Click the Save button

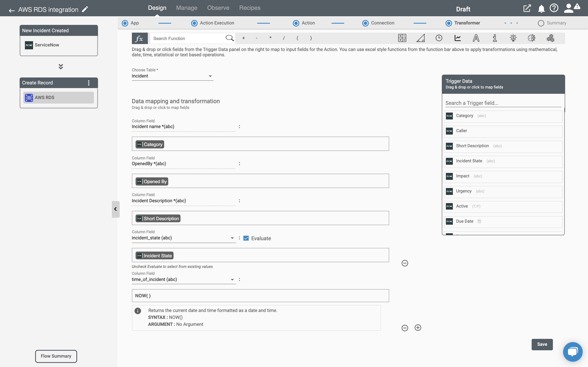click(542, 344)
